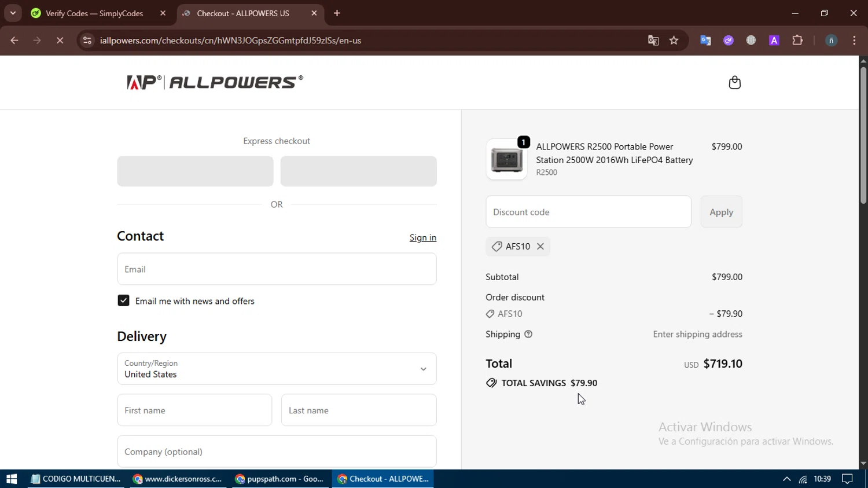The image size is (868, 488).
Task: Select Checkout - ALLPOWE... taskbar window
Action: (x=383, y=479)
